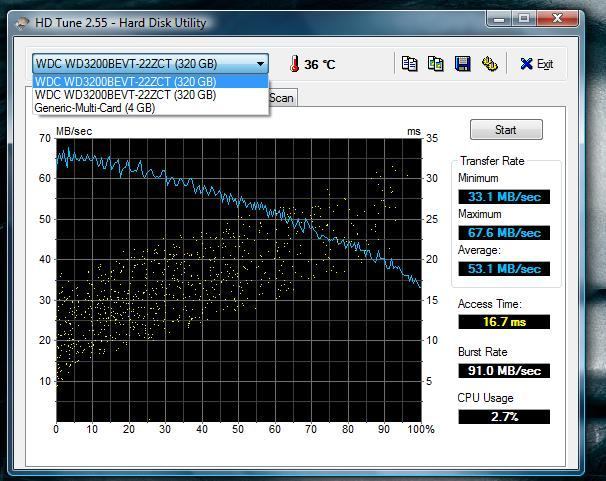Click the ms axis label on graph
Viewport: 606px width, 481px height.
pos(414,131)
